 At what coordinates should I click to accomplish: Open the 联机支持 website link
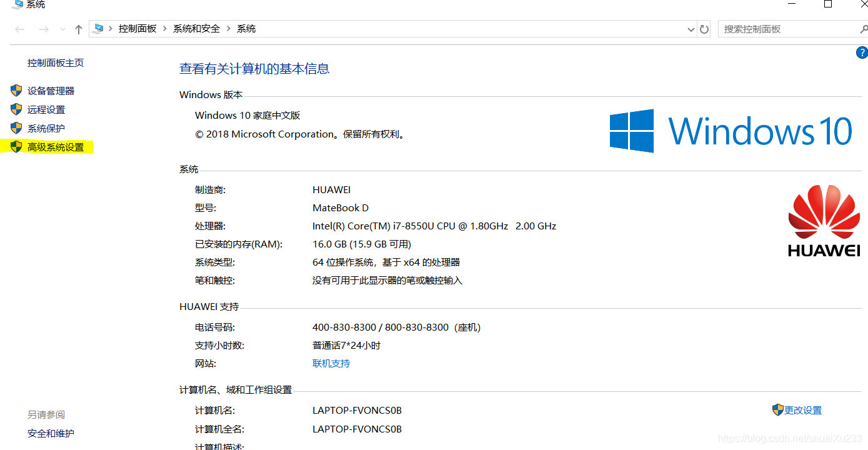(331, 364)
